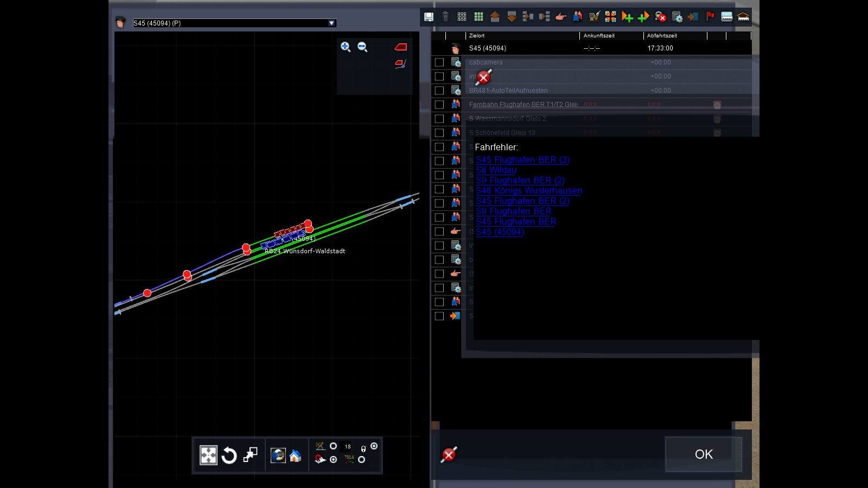Image resolution: width=868 pixels, height=488 pixels.
Task: Zoom out on the track map
Action: pos(362,47)
